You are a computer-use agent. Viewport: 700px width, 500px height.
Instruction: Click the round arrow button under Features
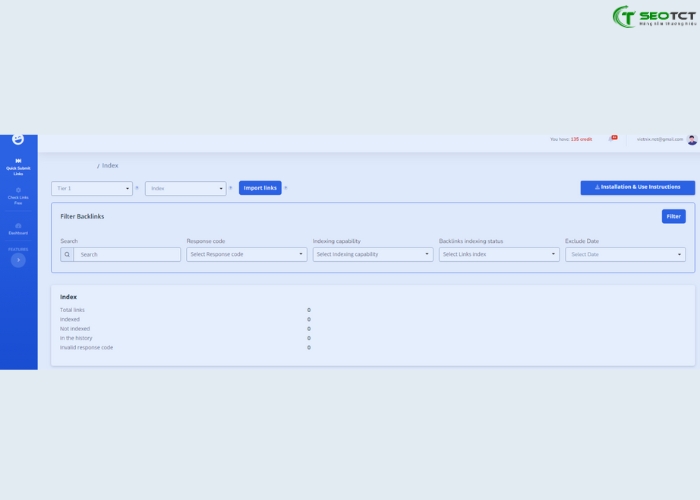tap(18, 260)
